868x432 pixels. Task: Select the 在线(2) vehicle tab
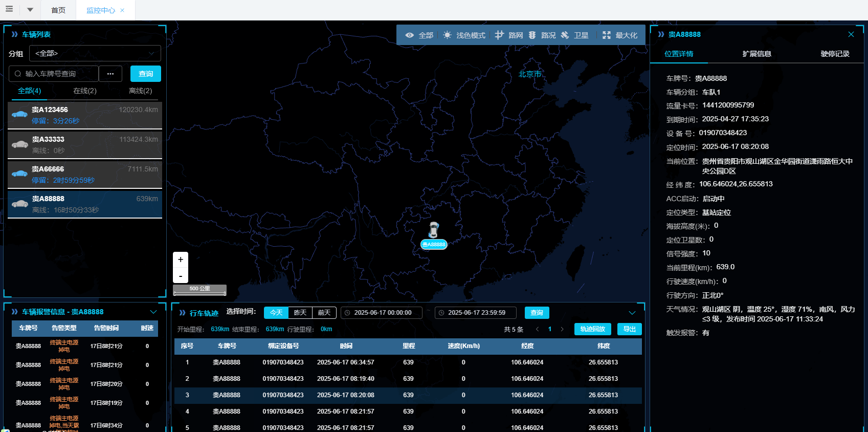[x=85, y=91]
